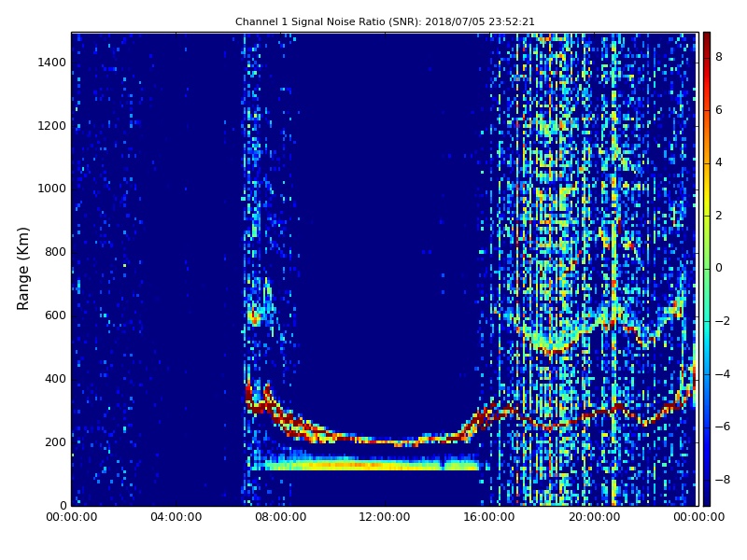Click y-axis tick label 1000

pyautogui.click(x=52, y=189)
